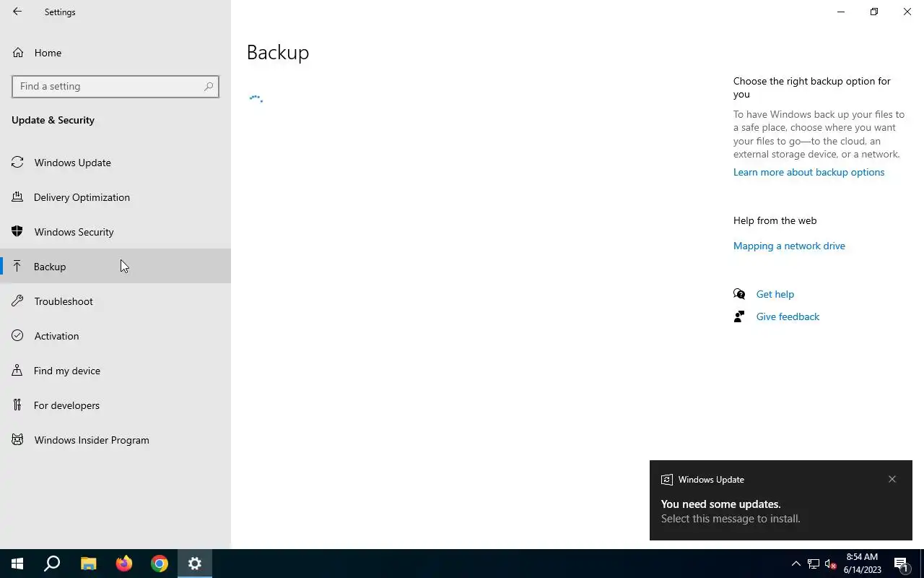
Task: Click the search magnifier in Find a setting
Action: click(x=209, y=86)
